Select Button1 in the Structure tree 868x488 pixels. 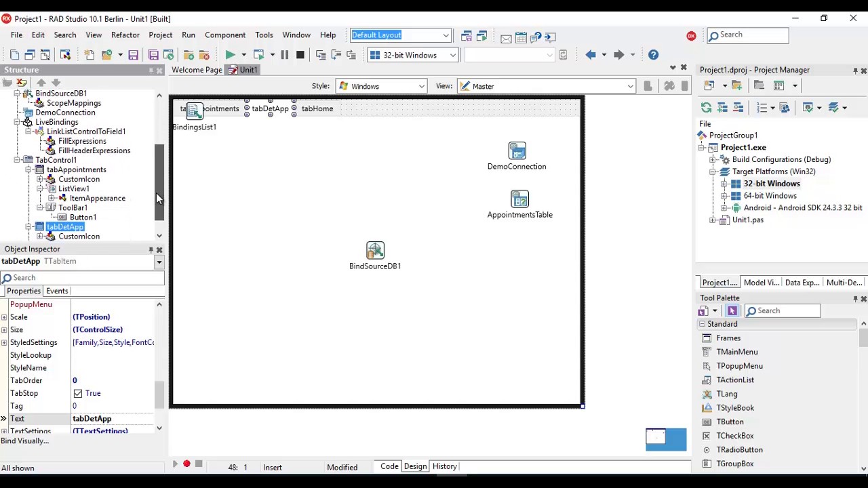[83, 218]
